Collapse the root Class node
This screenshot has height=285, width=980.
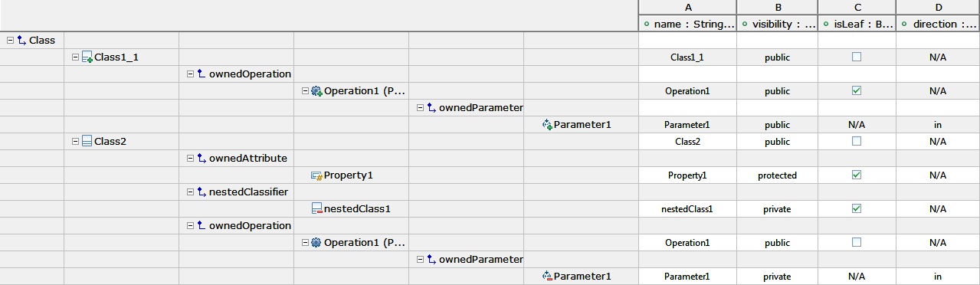10,40
